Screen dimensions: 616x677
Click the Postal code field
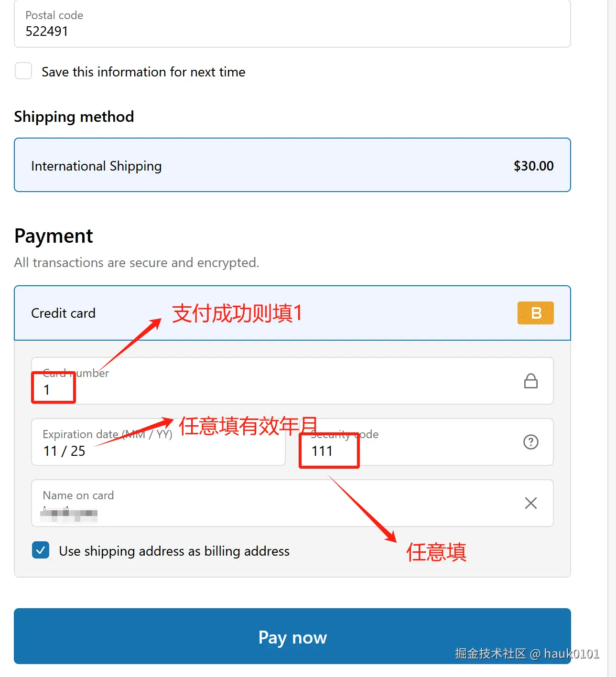click(x=292, y=23)
